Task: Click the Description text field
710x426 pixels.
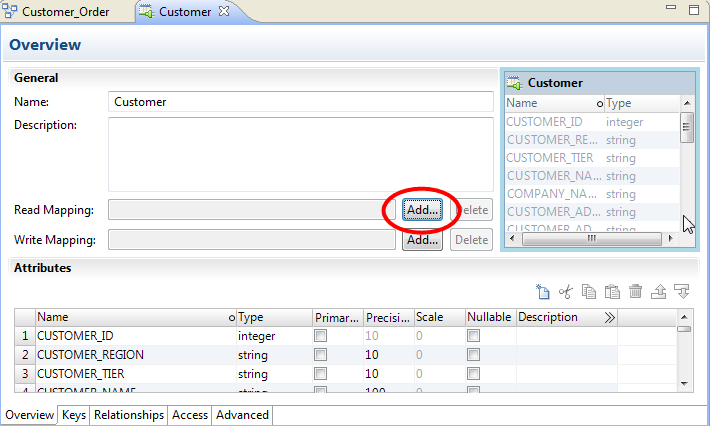Action: [x=300, y=153]
